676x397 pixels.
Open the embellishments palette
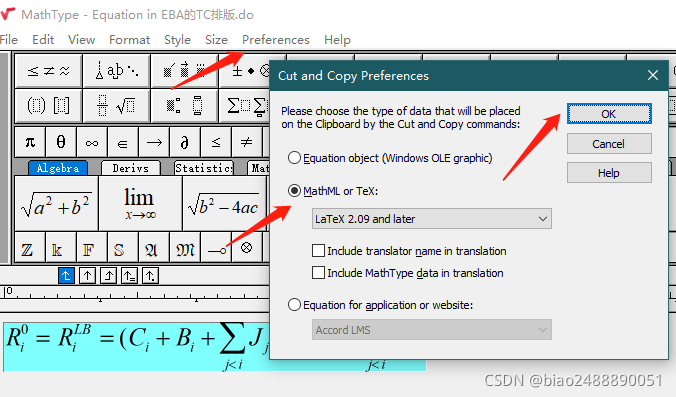click(185, 71)
